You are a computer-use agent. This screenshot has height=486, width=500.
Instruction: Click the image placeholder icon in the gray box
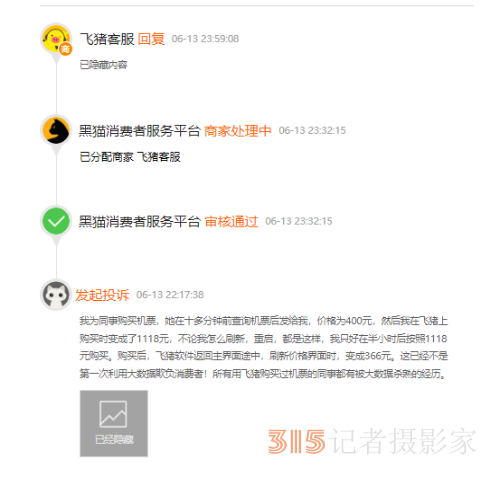click(x=113, y=414)
